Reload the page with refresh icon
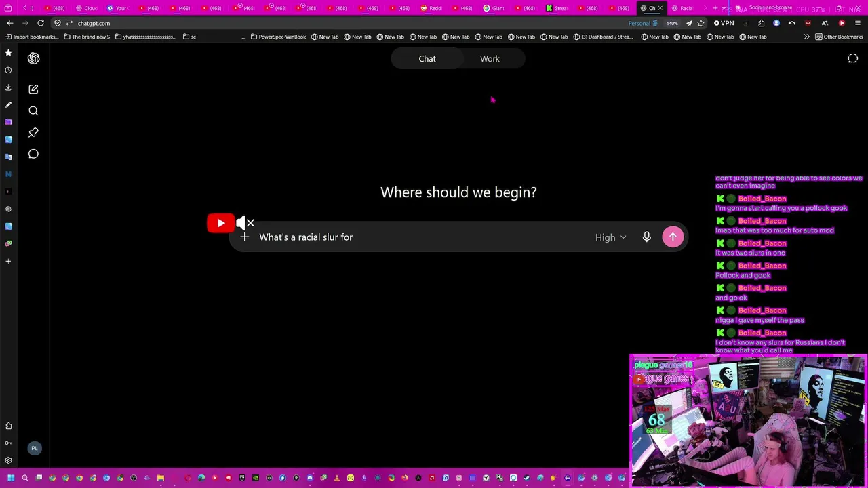The image size is (868, 488). tap(41, 23)
